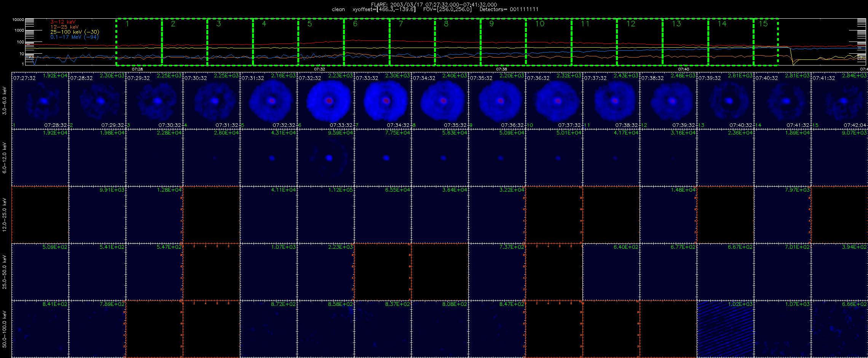
Task: Click the yellow '25-100 keV (-30)' legend entry
Action: 75,32
